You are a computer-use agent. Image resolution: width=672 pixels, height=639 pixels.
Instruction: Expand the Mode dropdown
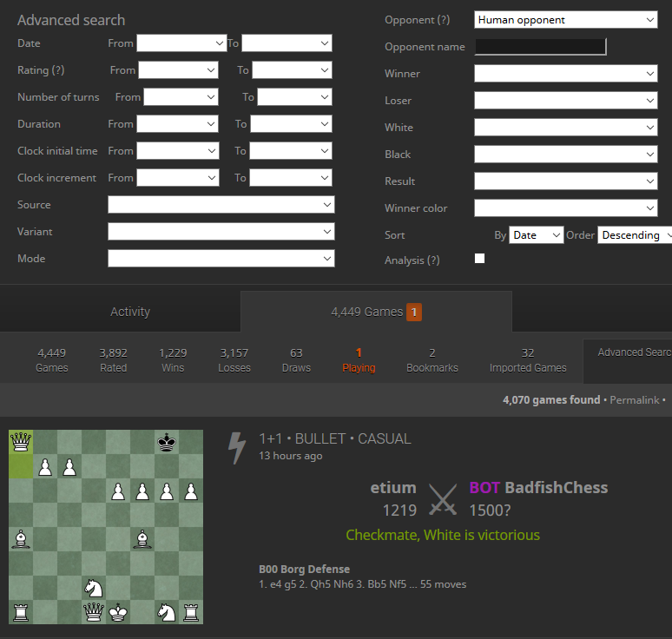(221, 259)
